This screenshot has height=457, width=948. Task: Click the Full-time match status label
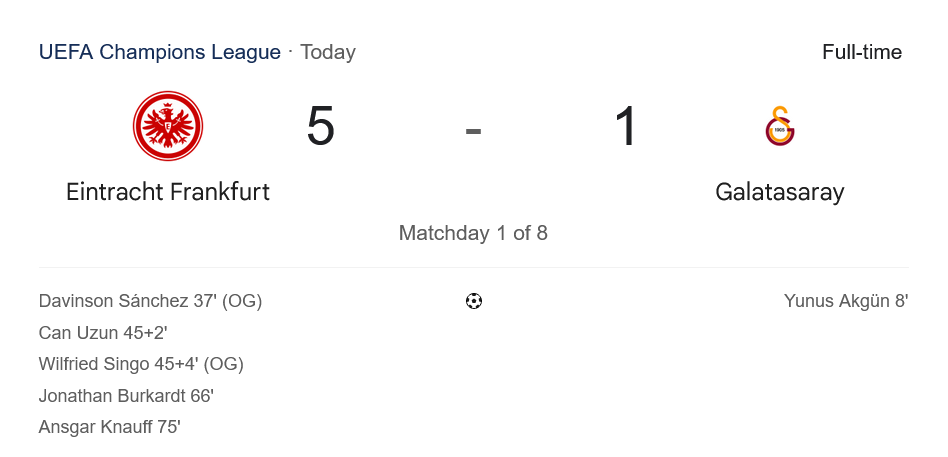coord(862,52)
